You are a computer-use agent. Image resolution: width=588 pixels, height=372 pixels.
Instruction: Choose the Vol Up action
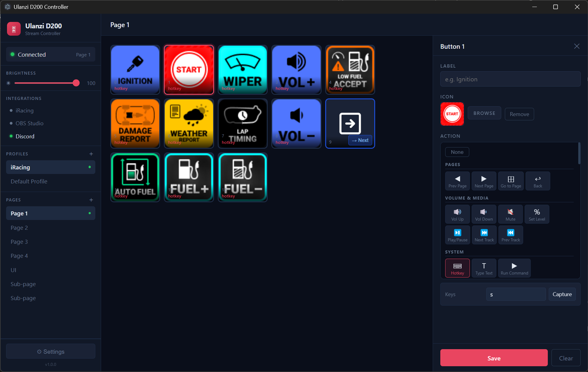point(457,214)
